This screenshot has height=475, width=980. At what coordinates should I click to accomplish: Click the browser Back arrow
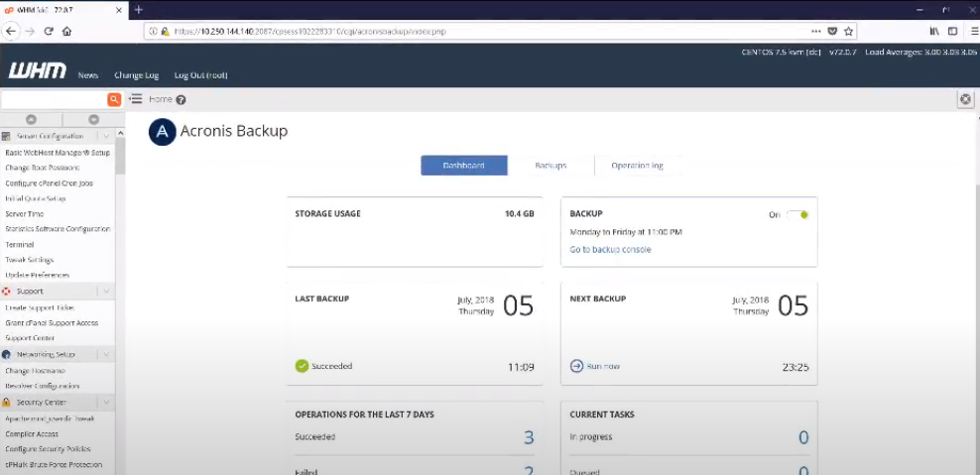pyautogui.click(x=11, y=32)
